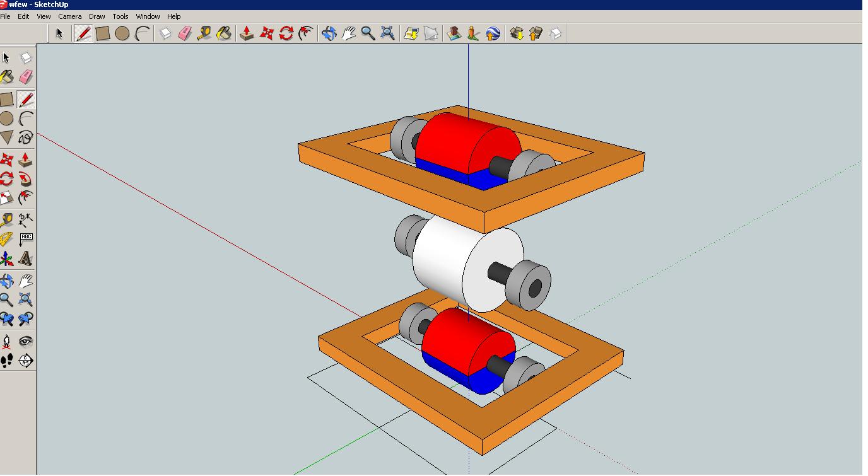This screenshot has height=476, width=868.
Task: Select the Pan hand in the top toolbar
Action: point(348,33)
